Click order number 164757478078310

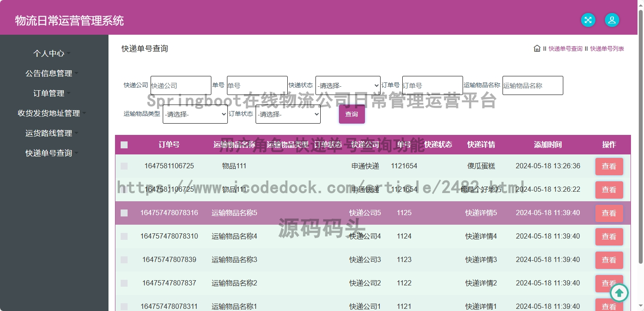[169, 236]
